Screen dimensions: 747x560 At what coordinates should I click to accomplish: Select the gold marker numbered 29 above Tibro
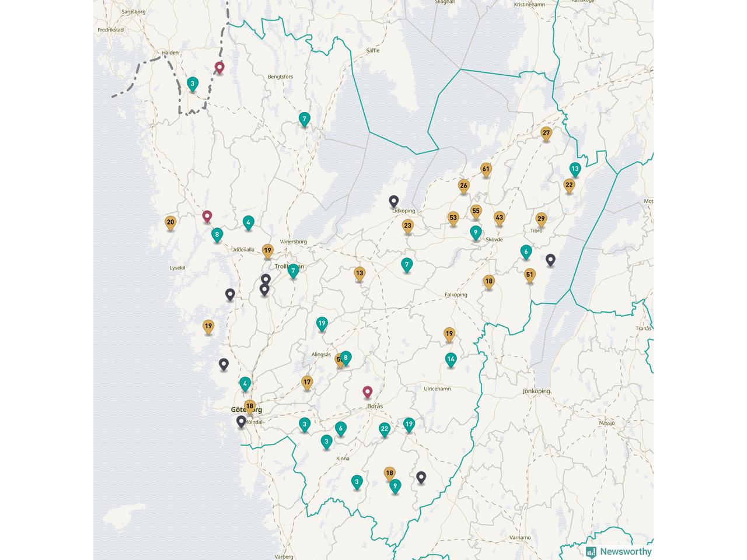pyautogui.click(x=541, y=219)
